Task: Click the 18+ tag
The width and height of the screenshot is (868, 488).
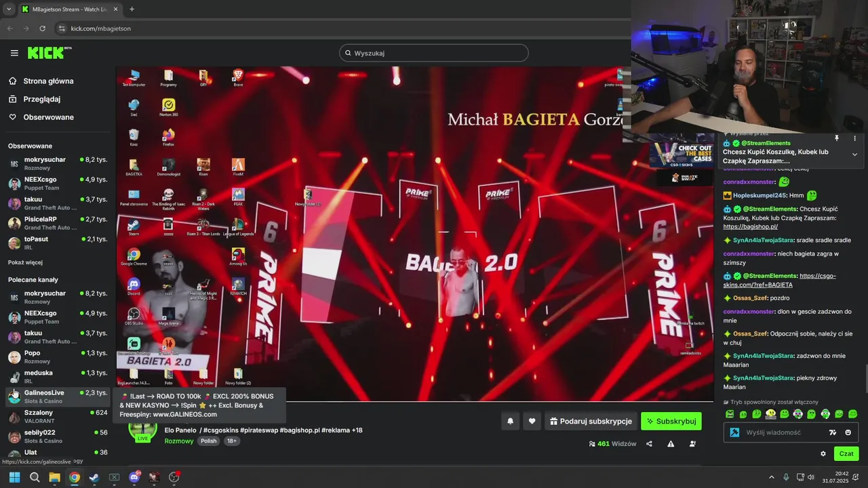Action: click(x=231, y=441)
